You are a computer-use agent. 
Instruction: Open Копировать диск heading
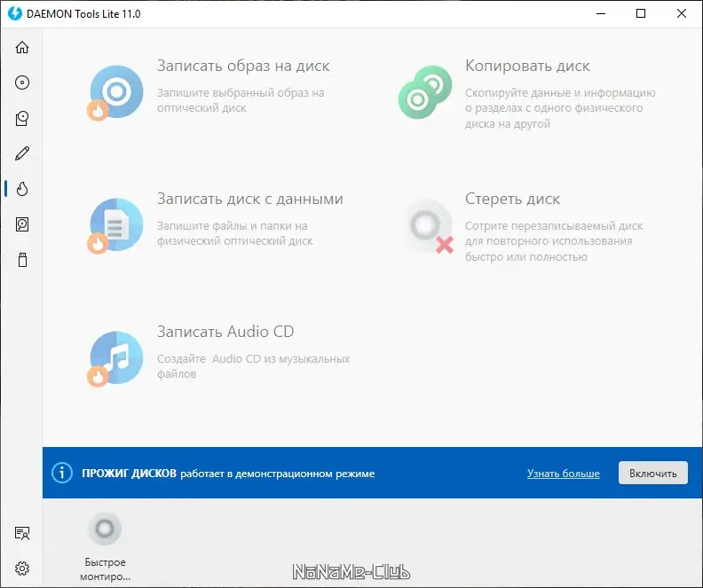527,66
